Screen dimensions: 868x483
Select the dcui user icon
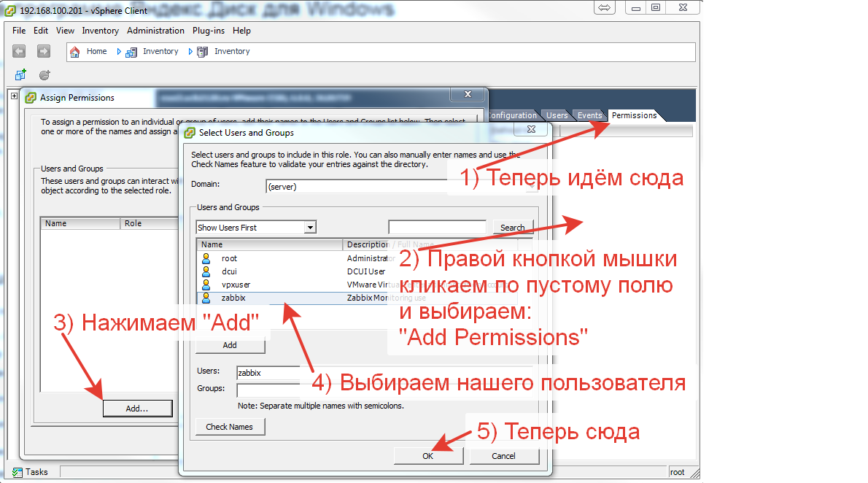tap(206, 271)
